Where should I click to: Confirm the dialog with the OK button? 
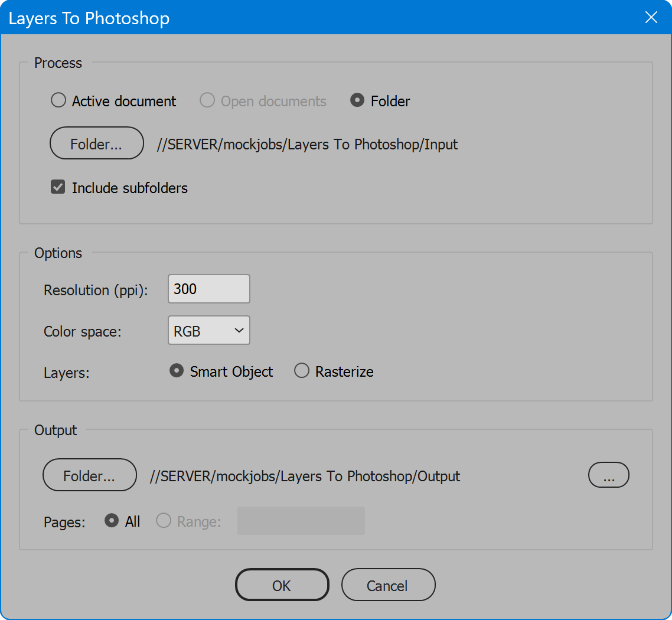282,585
